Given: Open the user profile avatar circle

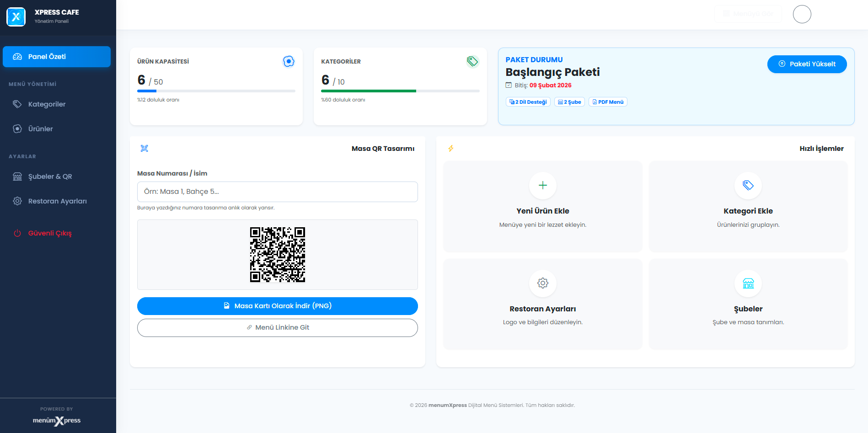Looking at the screenshot, I should tap(802, 14).
